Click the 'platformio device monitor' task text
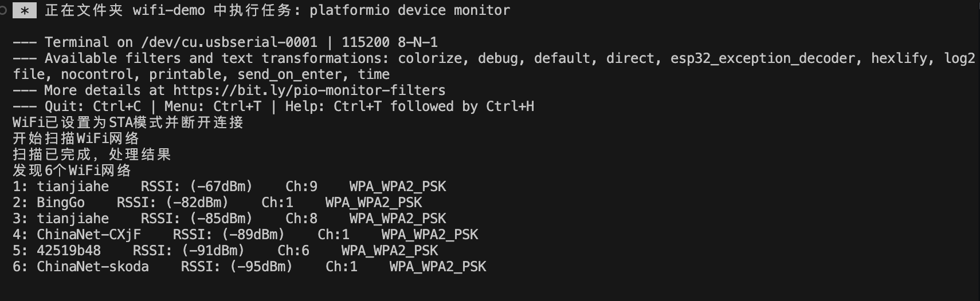Viewport: 980px width, 301px height. click(409, 10)
